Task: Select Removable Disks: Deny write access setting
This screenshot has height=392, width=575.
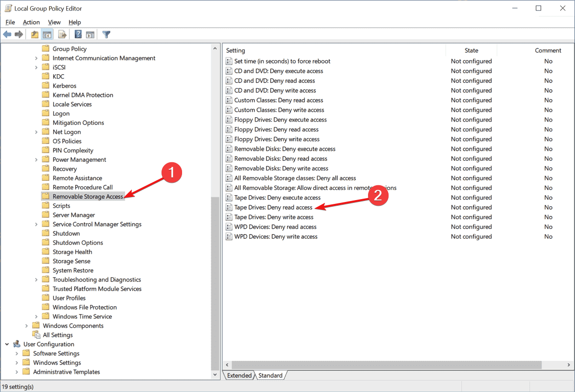Action: click(x=281, y=168)
